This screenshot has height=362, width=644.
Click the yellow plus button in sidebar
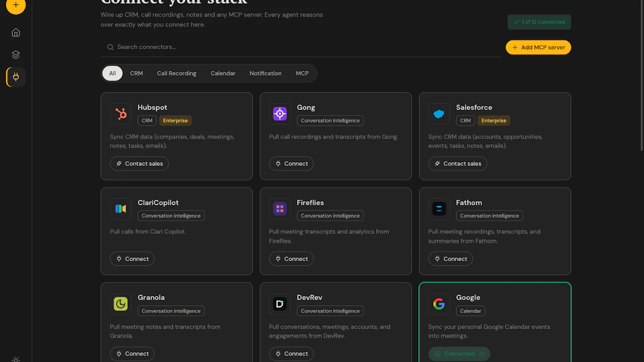pos(16,5)
